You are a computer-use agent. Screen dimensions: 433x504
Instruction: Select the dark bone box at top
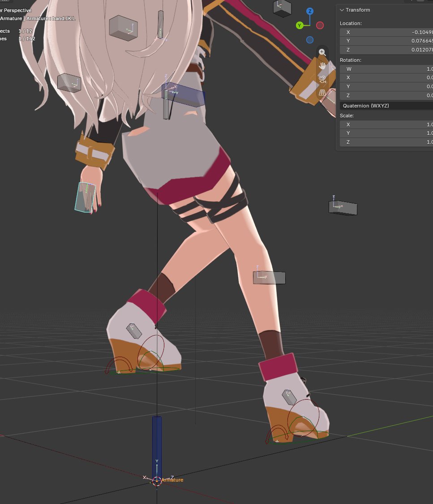click(282, 8)
